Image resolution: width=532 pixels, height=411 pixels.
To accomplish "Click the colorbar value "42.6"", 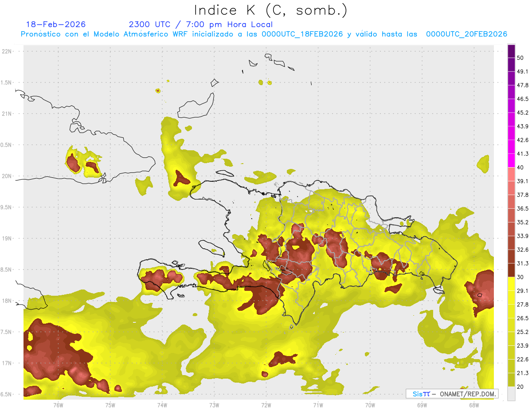I will tap(522, 140).
